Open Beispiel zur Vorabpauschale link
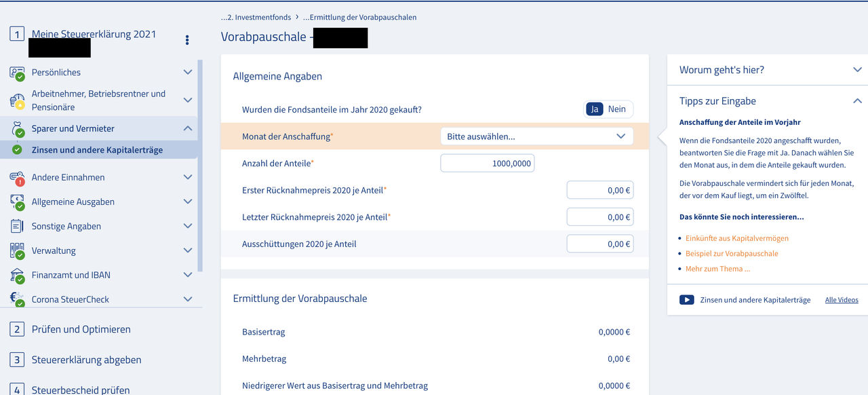The height and width of the screenshot is (395, 868). pos(732,253)
